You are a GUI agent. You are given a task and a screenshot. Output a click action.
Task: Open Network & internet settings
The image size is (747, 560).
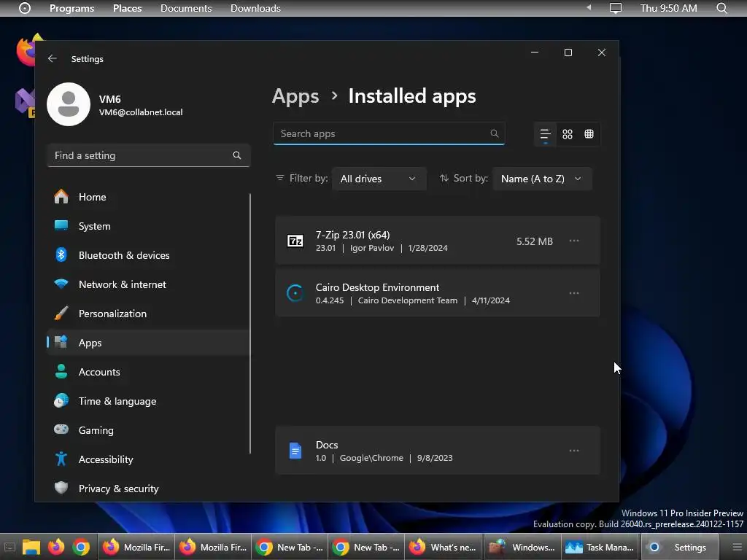(x=148, y=284)
